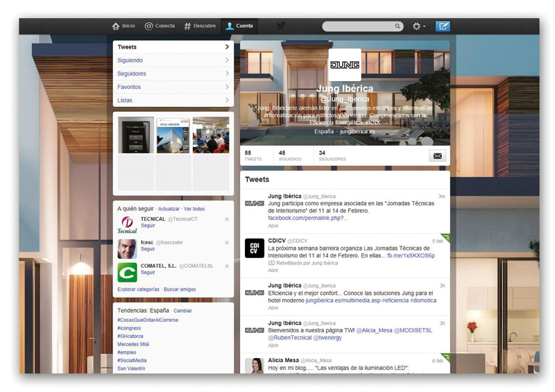Click Actualizar in A quién seguir
555x392 pixels.
point(169,209)
